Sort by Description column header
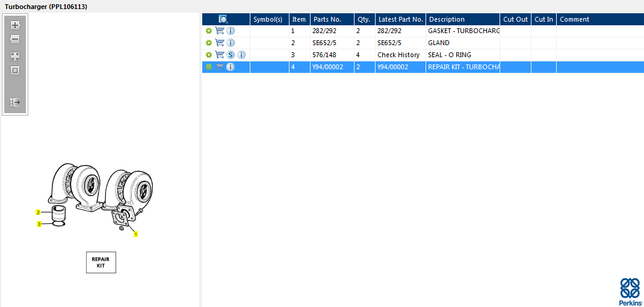The height and width of the screenshot is (307, 644). click(463, 19)
